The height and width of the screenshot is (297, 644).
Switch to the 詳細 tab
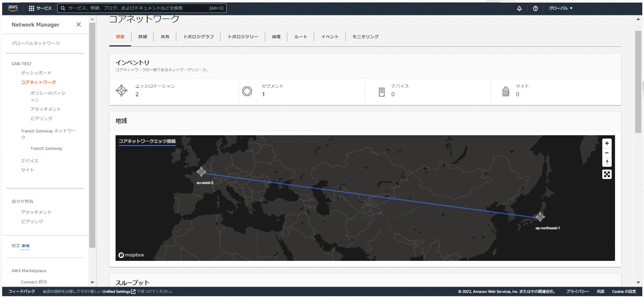click(143, 37)
